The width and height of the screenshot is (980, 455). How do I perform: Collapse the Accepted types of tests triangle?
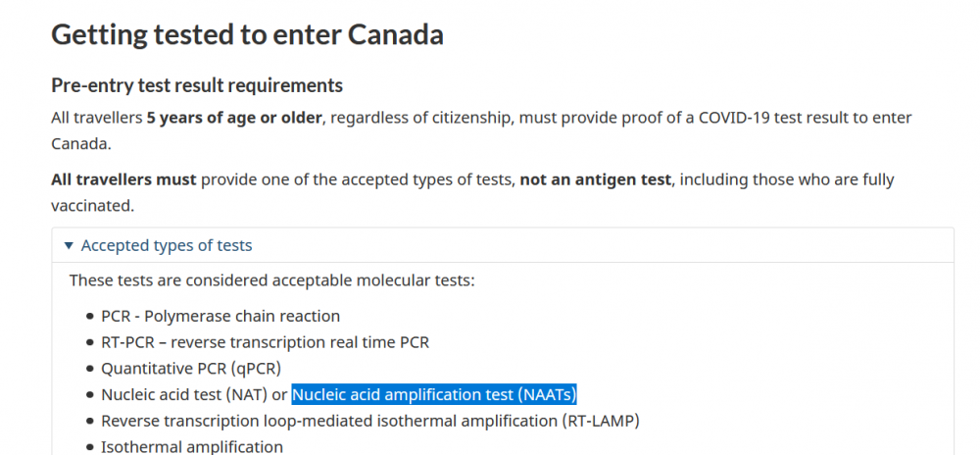pyautogui.click(x=69, y=245)
